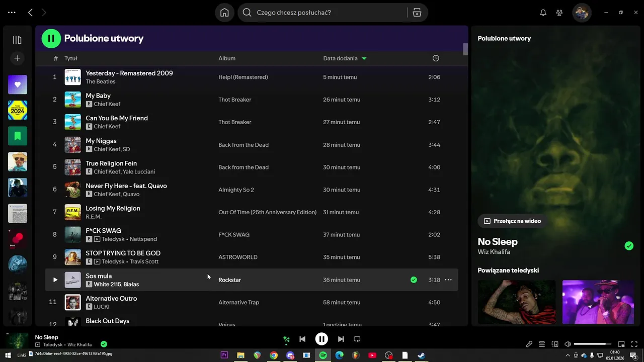The image size is (644, 362).
Task: Sort by Album column header
Action: pos(227,58)
